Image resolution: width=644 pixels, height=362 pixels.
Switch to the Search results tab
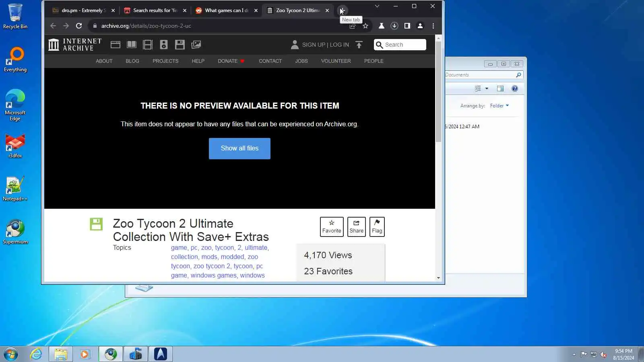tap(155, 10)
